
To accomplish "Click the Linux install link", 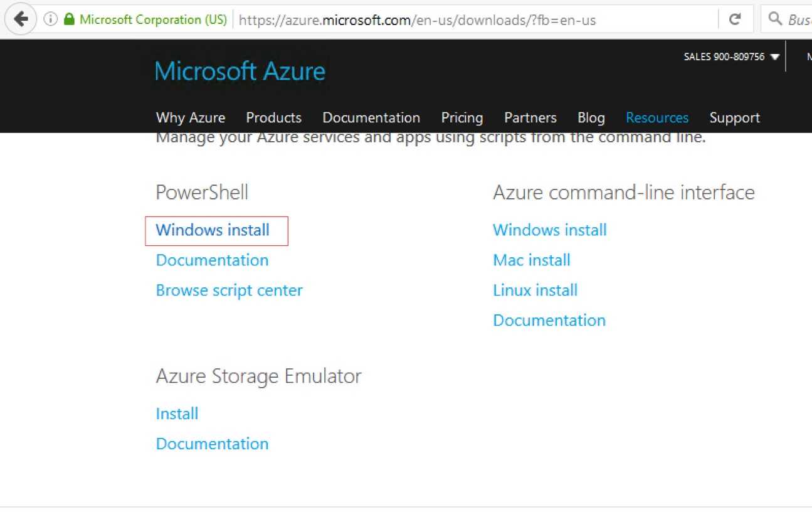I will click(535, 290).
